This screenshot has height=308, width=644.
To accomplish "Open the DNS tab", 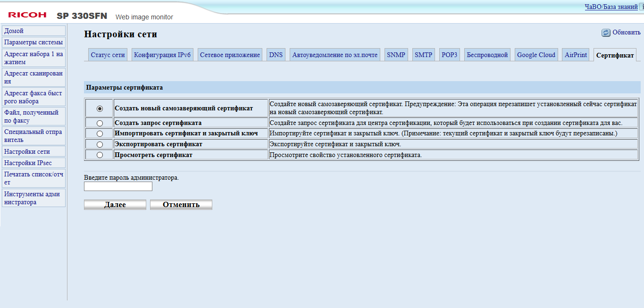I will tap(276, 55).
